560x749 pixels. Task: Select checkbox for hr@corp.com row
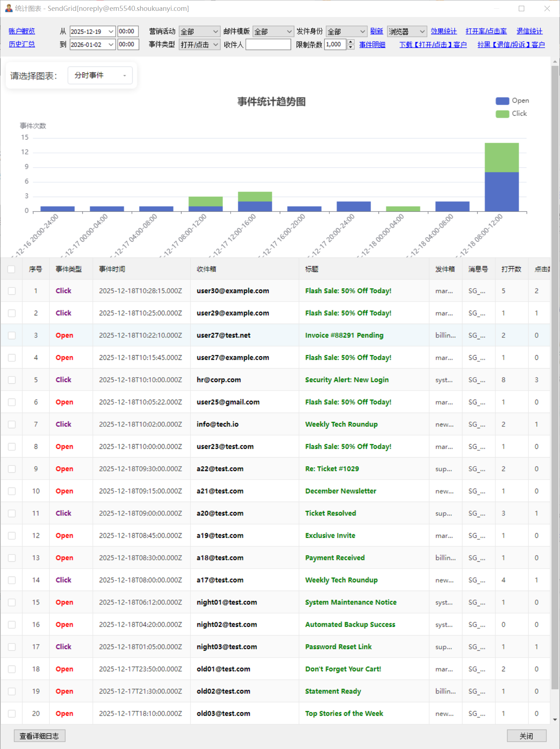tap(12, 380)
